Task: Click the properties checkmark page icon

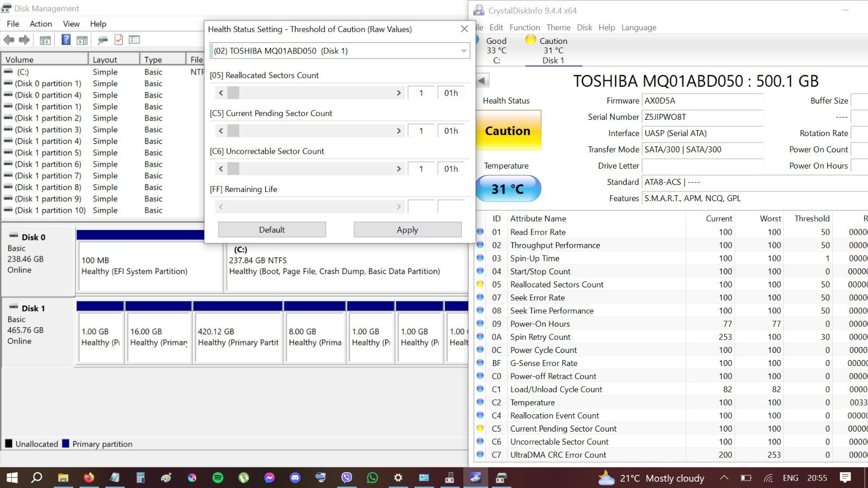Action: click(x=119, y=40)
